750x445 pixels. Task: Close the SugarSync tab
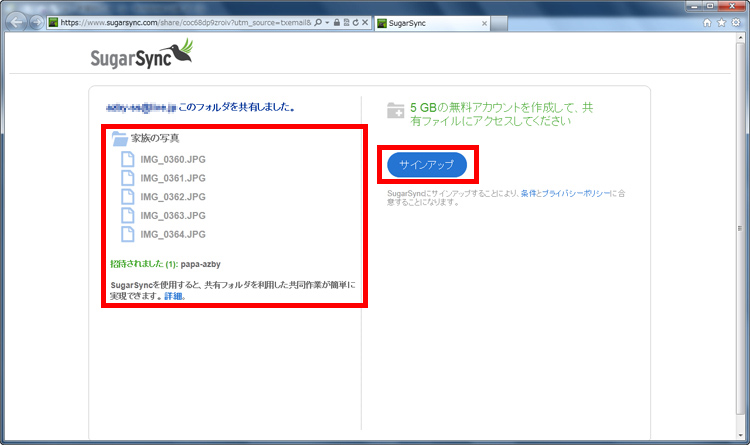point(484,23)
